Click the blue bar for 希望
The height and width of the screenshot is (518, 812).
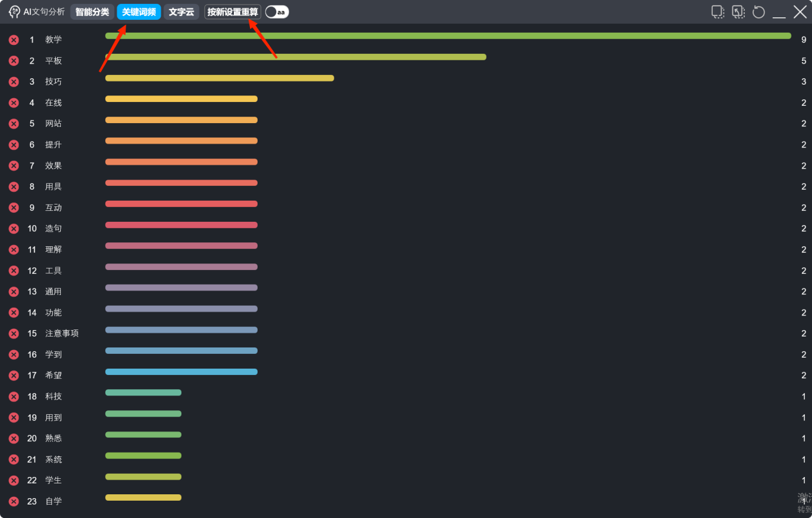pyautogui.click(x=181, y=372)
